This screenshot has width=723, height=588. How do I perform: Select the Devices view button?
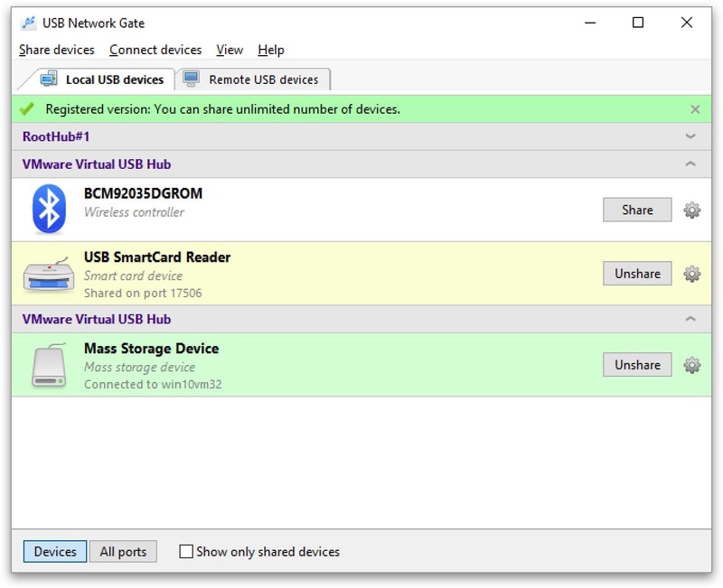pyautogui.click(x=55, y=552)
